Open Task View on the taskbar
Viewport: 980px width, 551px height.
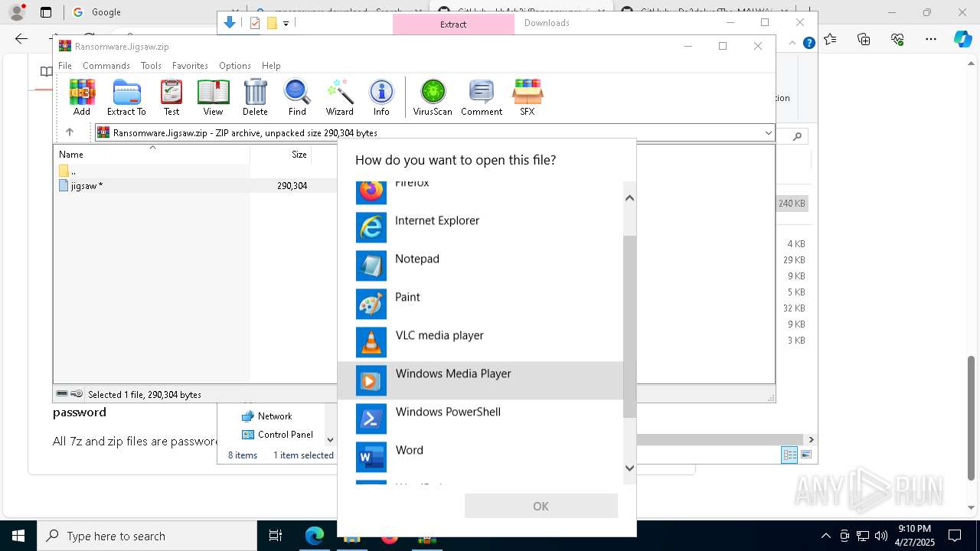tap(276, 536)
